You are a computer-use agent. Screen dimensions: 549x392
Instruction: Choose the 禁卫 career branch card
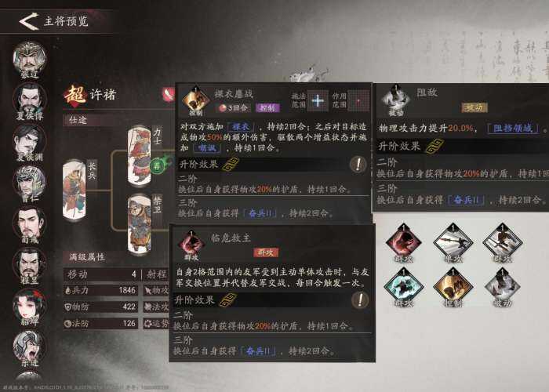[x=140, y=224]
